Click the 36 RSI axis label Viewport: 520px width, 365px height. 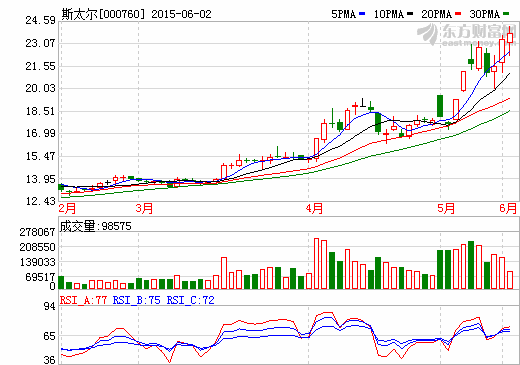click(x=49, y=360)
